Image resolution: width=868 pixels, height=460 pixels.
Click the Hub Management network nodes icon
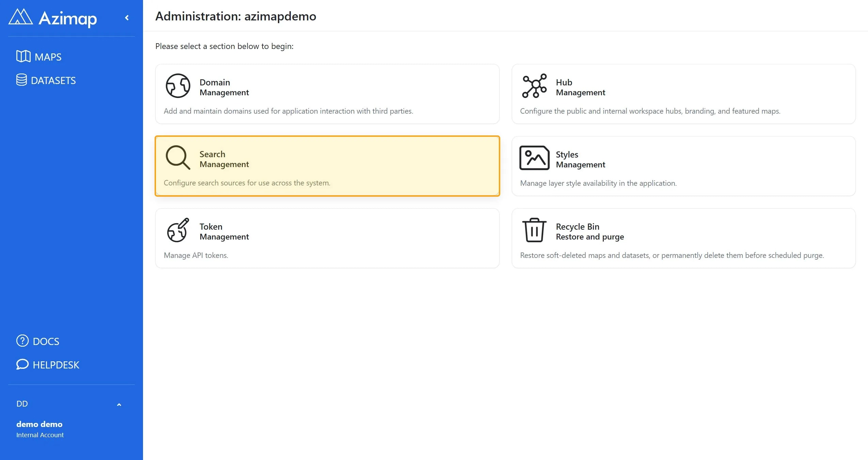[x=534, y=86]
